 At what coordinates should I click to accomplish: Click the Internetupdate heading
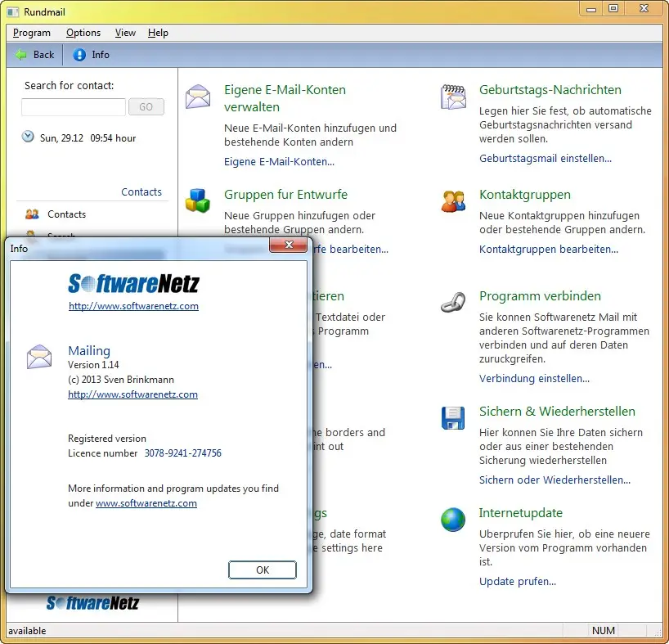click(520, 513)
